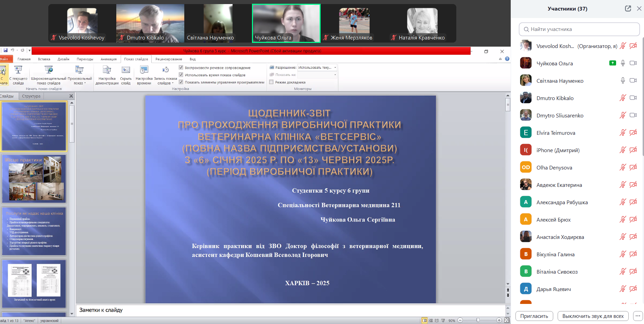Click muted mic icon for Dmutro Kibkalo
The height and width of the screenshot is (324, 644).
pyautogui.click(x=623, y=98)
